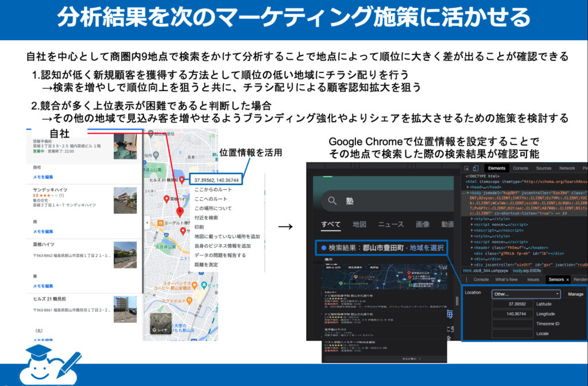Expand the head element node
588x386 pixels.
coord(468,187)
